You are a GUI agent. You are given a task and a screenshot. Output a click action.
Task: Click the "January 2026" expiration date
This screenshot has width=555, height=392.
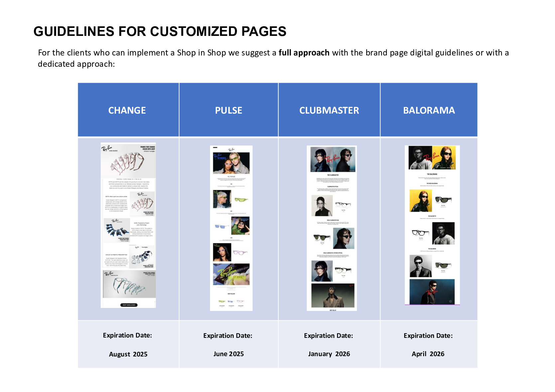click(329, 354)
